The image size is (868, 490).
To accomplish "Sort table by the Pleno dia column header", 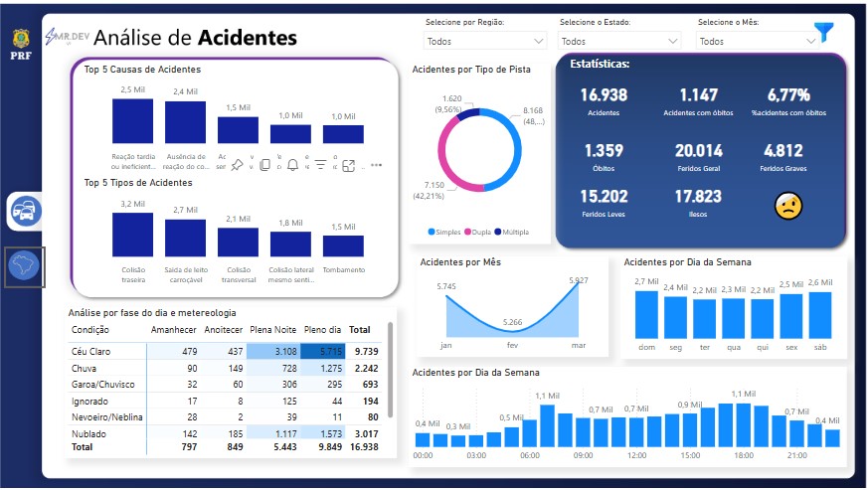I will coord(322,330).
